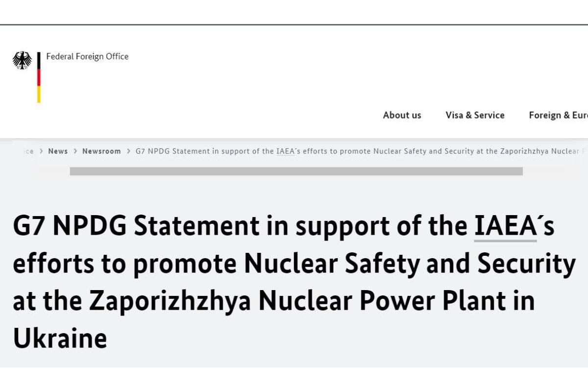Screen dimensions: 588x392
Task: Click the chevron before Newsroom breadcrumb
Action: pyautogui.click(x=75, y=151)
